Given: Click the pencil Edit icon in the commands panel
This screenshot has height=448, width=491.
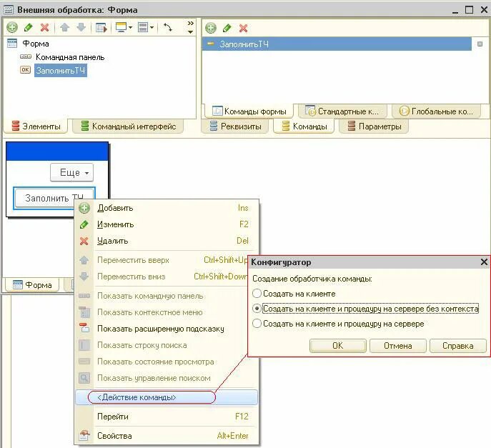Looking at the screenshot, I should click(227, 28).
